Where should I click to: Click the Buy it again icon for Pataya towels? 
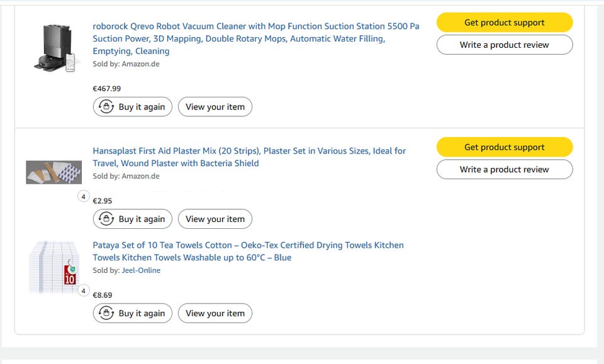(x=107, y=313)
